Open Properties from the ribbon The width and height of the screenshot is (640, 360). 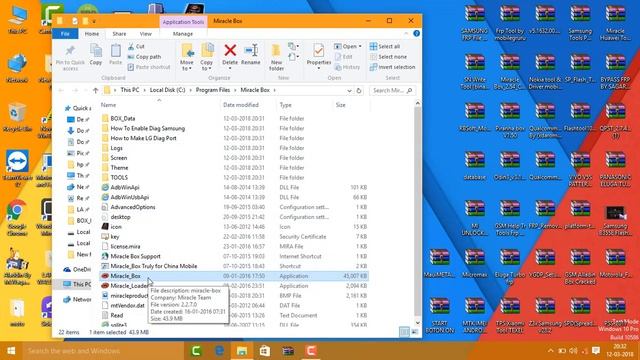(x=318, y=56)
